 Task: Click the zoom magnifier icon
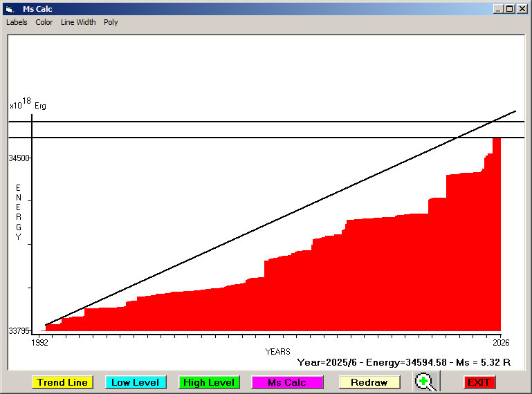click(x=427, y=382)
